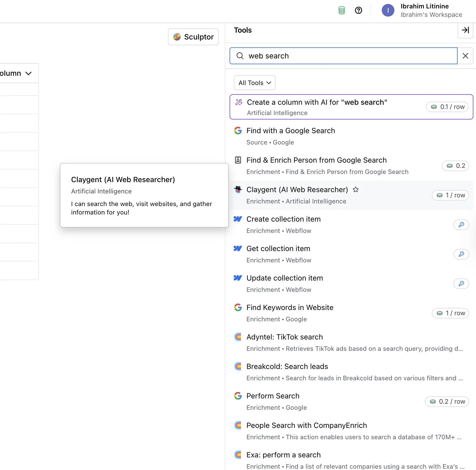Select Create a column with AI option
The width and height of the screenshot is (476, 470).
click(x=351, y=107)
